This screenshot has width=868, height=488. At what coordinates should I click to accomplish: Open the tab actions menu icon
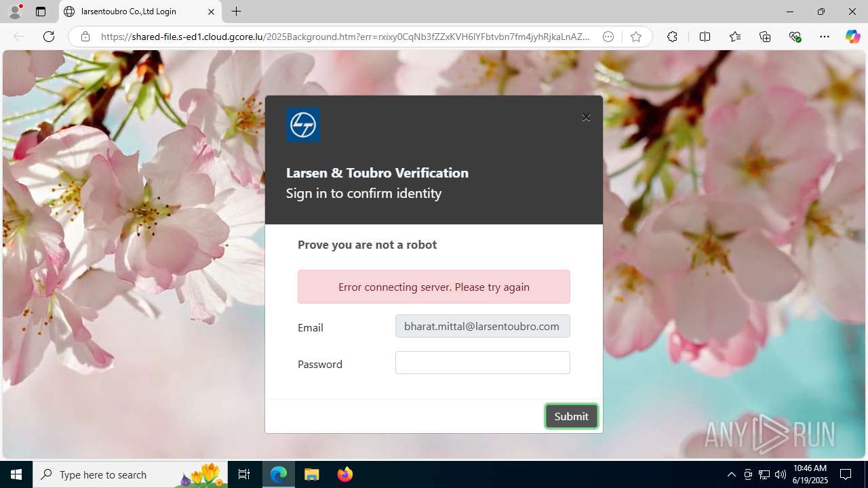tap(41, 12)
